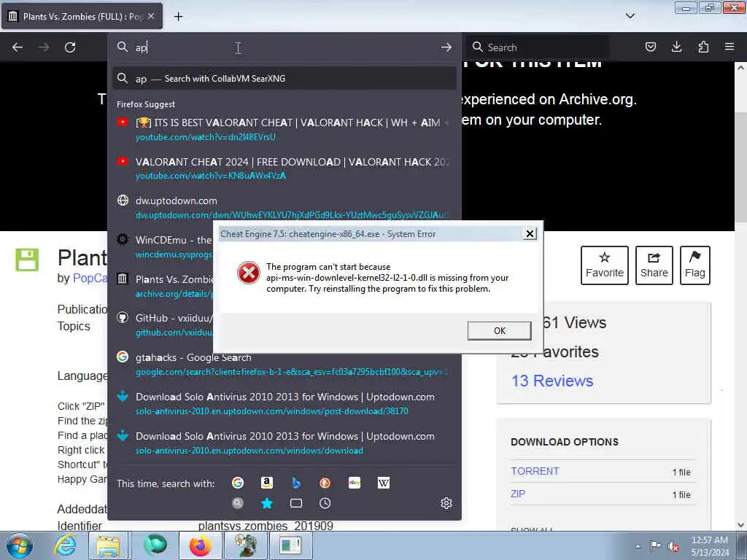Search bookmarks using the star icon
The width and height of the screenshot is (747, 560).
267,503
